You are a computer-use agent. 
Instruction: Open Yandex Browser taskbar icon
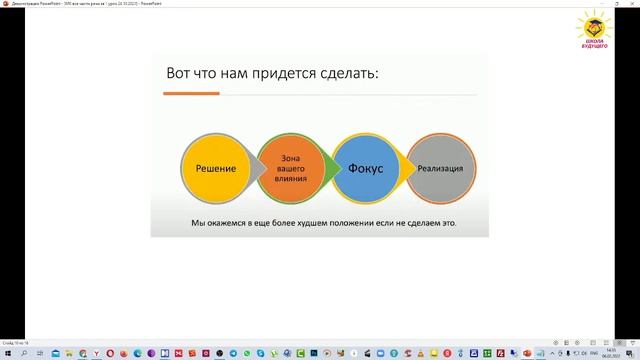tap(97, 353)
